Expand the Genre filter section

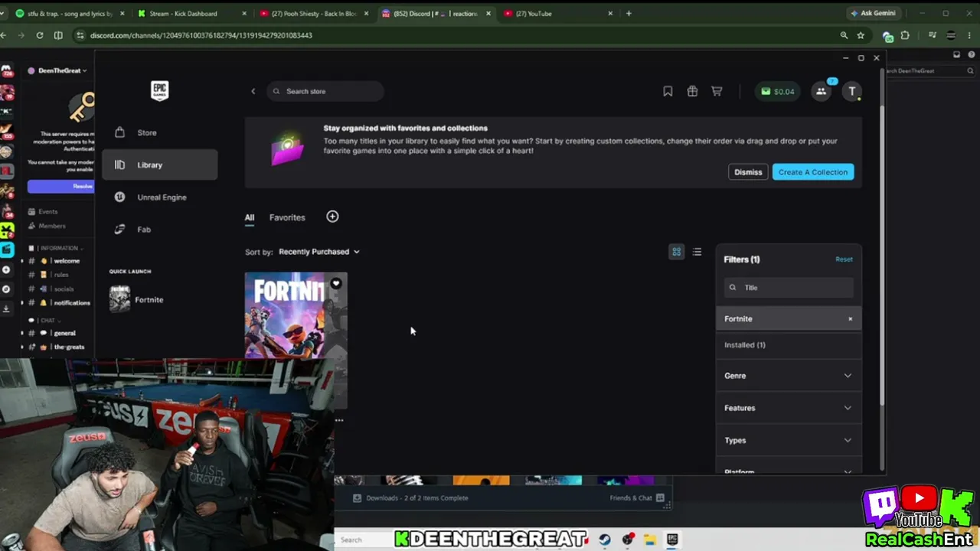pyautogui.click(x=789, y=376)
